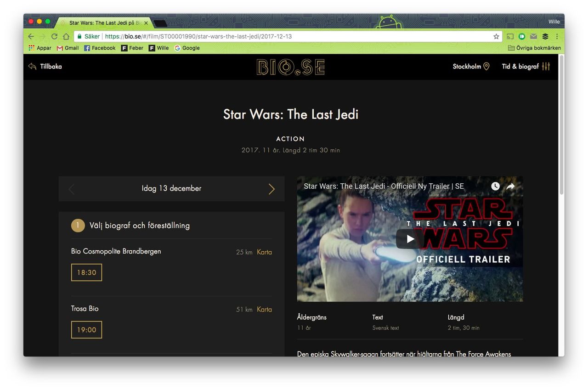Screen dimensions: 588x390
Task: Open Appar bookmarks shortcut
Action: tap(40, 48)
